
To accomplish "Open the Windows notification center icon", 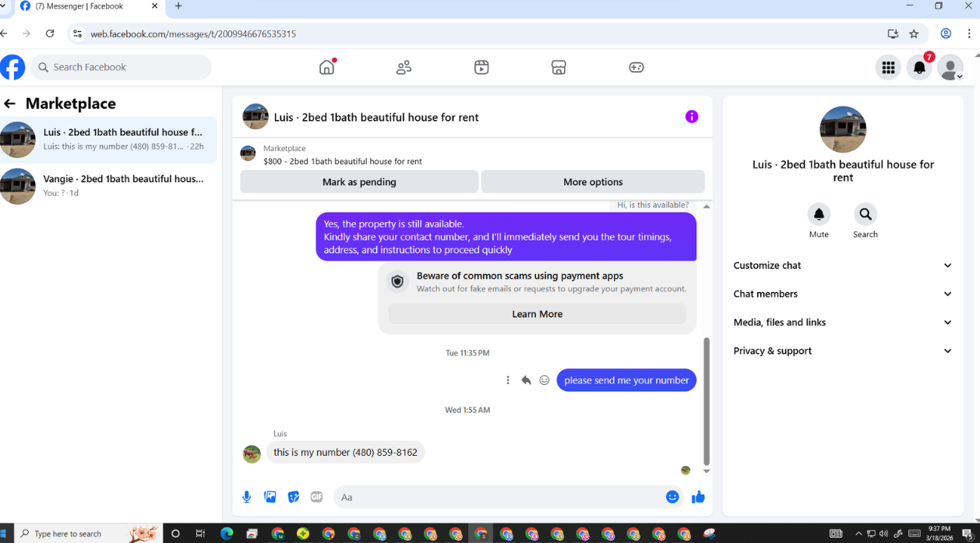I will 967,534.
